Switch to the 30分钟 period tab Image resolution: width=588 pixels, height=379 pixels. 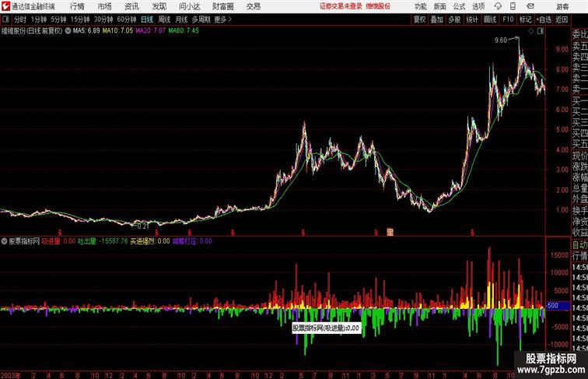tap(103, 19)
